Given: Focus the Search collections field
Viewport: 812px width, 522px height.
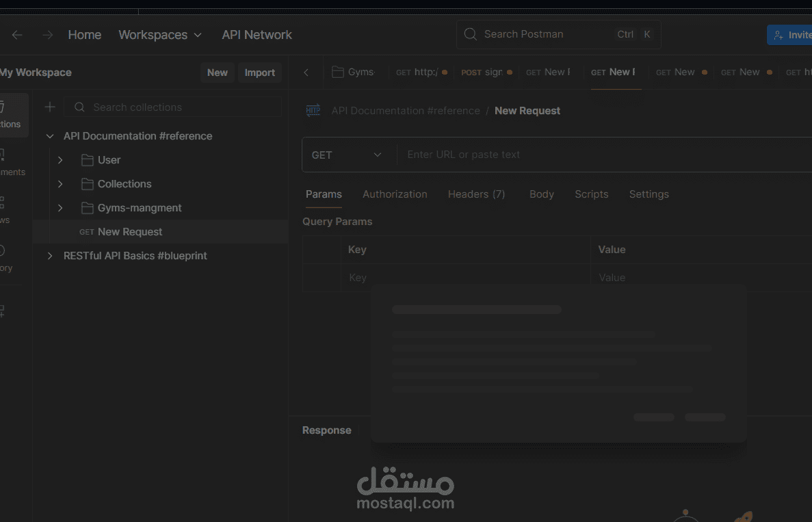Looking at the screenshot, I should (172, 107).
